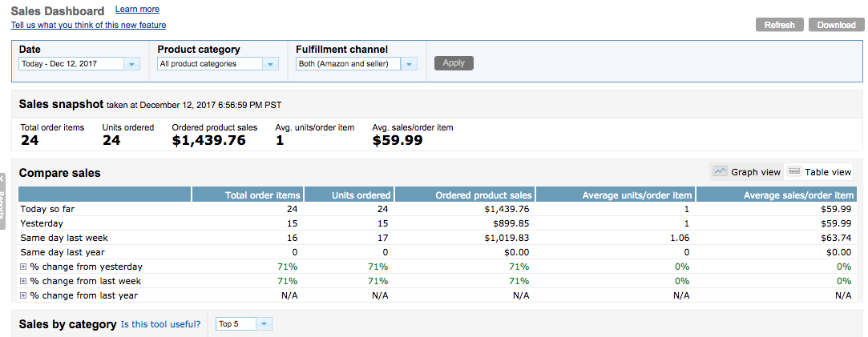Click the 1.06 average units cell
The height and width of the screenshot is (337, 868).
tap(680, 238)
